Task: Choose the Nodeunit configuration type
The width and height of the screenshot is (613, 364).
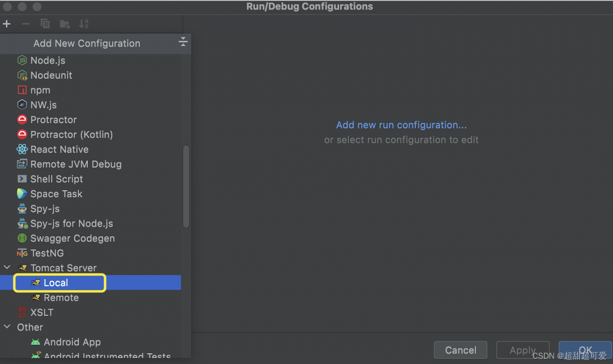Action: tap(91, 75)
